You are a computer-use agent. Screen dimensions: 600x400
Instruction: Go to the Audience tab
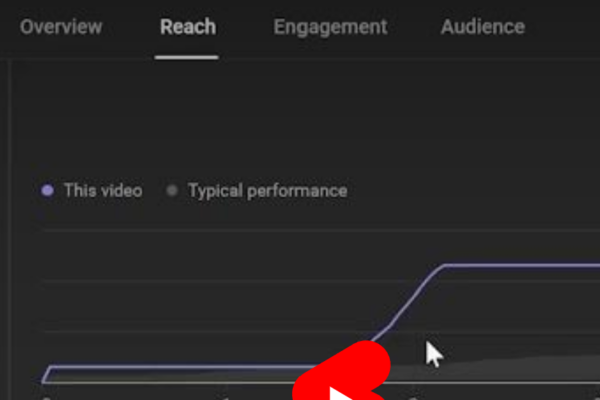[483, 27]
